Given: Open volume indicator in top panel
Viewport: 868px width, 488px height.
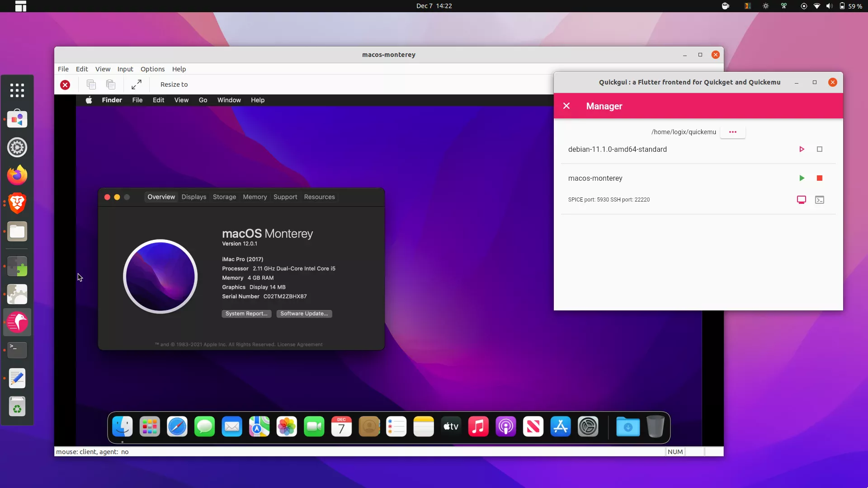Looking at the screenshot, I should point(829,6).
